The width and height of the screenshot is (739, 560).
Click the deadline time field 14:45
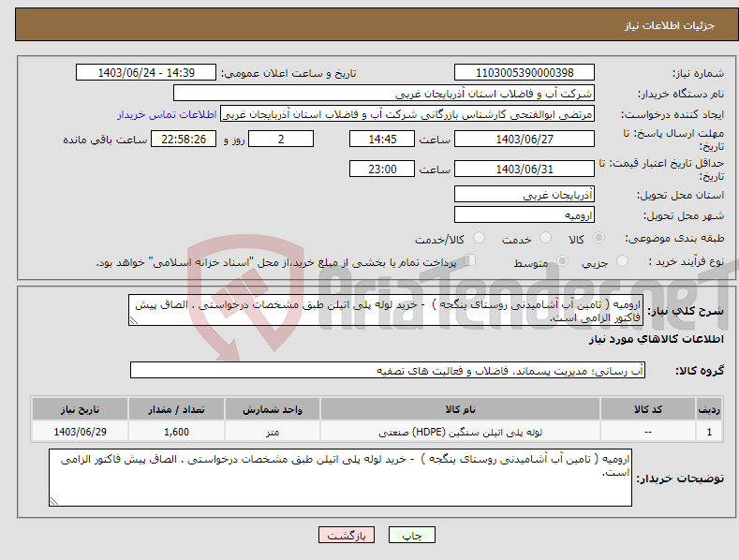tap(382, 139)
